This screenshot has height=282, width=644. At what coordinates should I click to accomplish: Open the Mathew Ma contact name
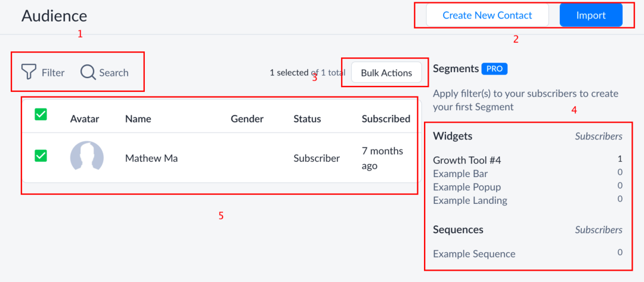click(x=151, y=158)
